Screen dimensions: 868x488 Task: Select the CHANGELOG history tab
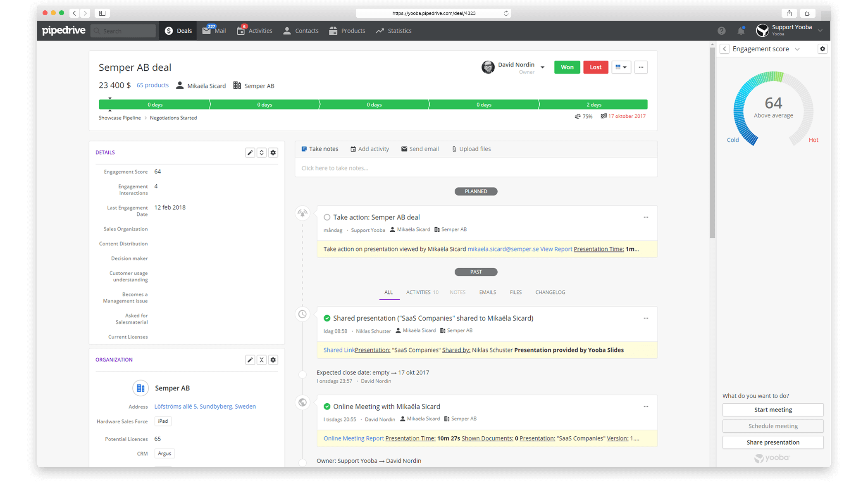coord(550,292)
